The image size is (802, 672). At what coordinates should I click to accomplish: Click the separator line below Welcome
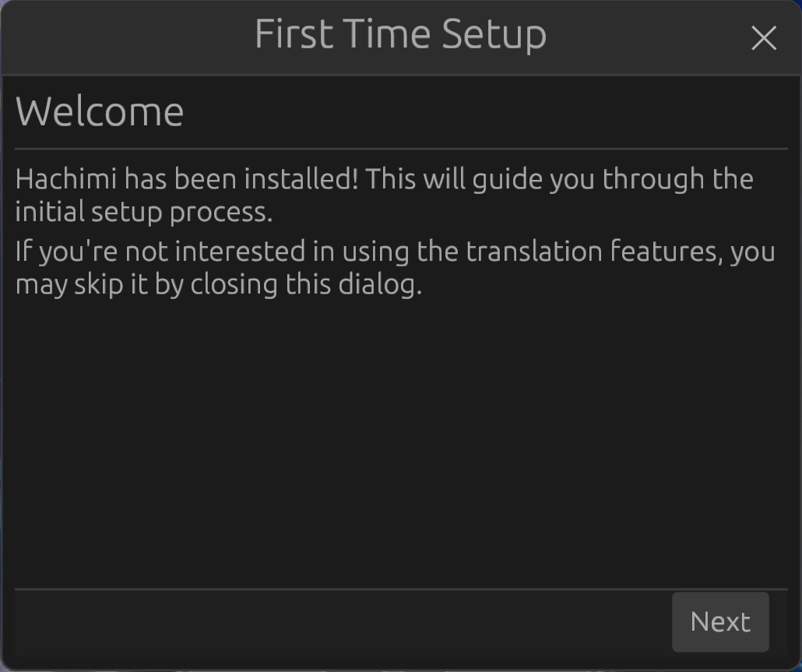(400, 148)
